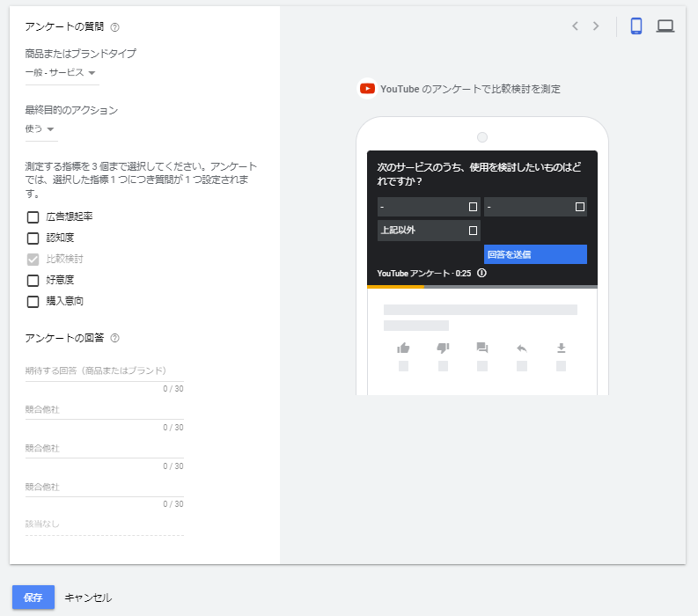Focus the first 競合他社 input field
The image size is (698, 616).
tap(104, 410)
